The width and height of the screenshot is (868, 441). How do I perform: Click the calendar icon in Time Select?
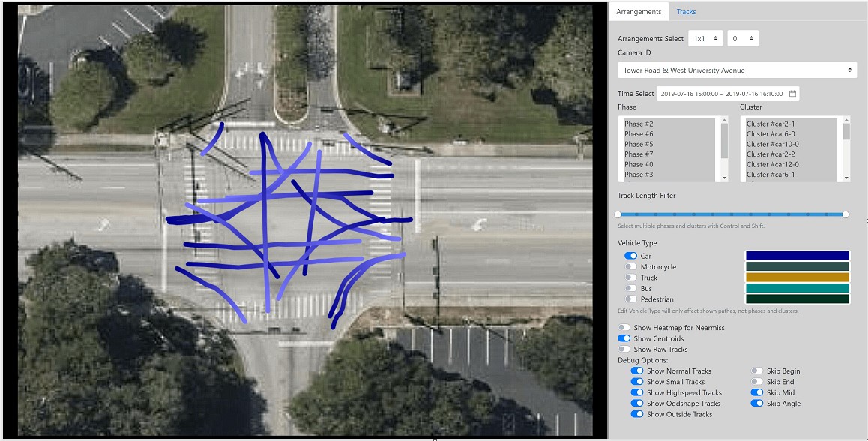(792, 94)
